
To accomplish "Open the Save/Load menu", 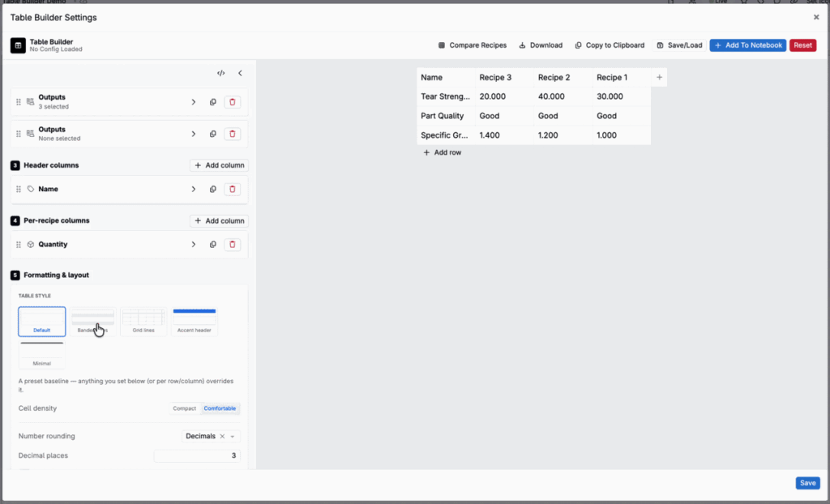I will [x=679, y=45].
